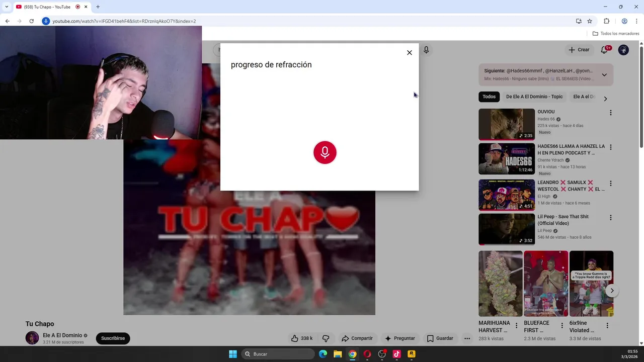Select the partially visible Ele A el Do chip

point(584,97)
